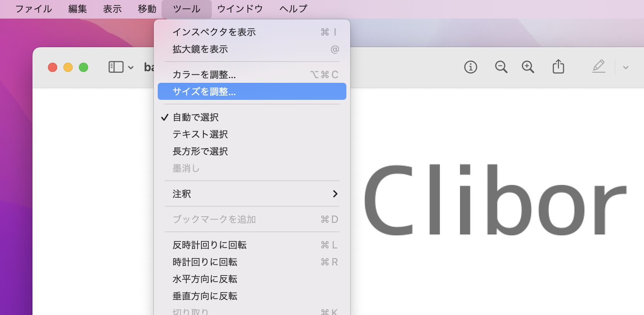Click the Clibor text in the image
Screen dimensions: 644x315
495,200
